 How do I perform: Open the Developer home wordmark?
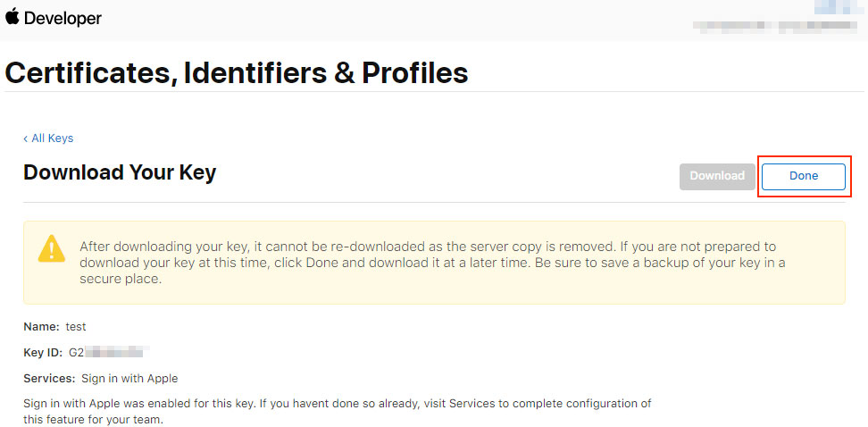click(x=63, y=18)
